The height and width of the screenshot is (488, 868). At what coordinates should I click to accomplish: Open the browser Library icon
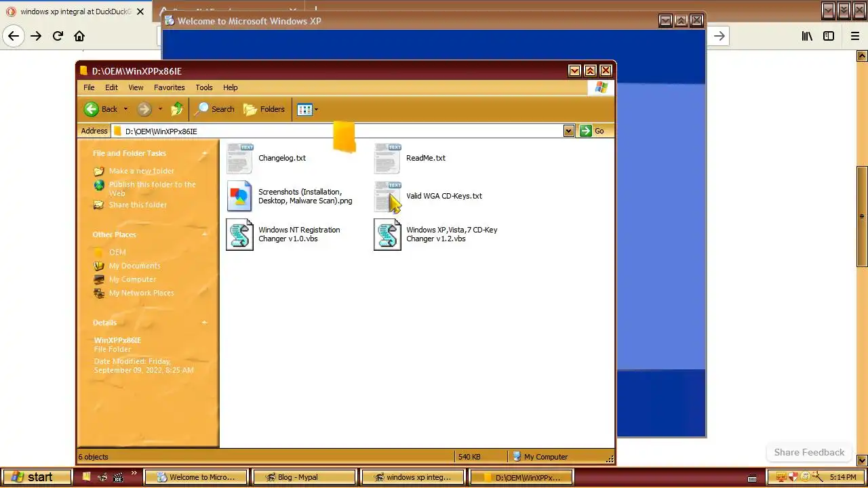point(807,36)
